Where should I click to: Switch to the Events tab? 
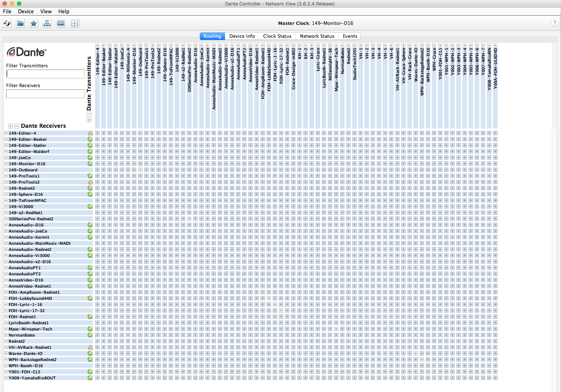[x=350, y=36]
